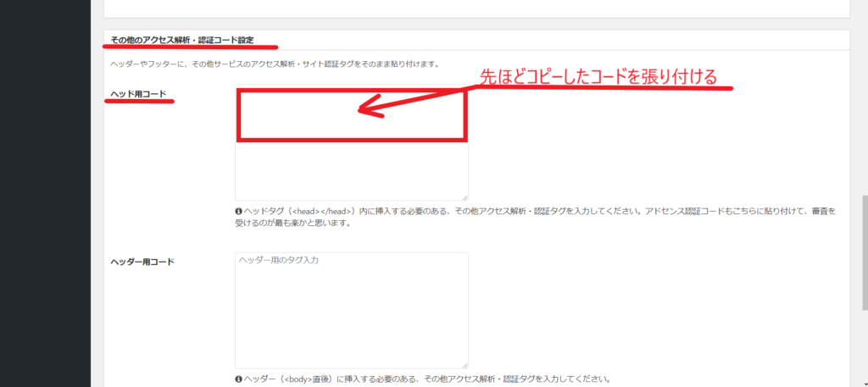Click resize handle of ヘッド用コード textarea
This screenshot has width=868, height=387.
click(x=465, y=197)
